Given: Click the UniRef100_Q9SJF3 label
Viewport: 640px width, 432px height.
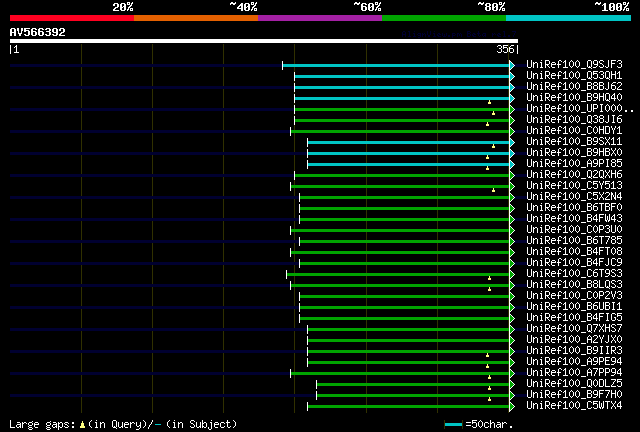Looking at the screenshot, I should (574, 65).
